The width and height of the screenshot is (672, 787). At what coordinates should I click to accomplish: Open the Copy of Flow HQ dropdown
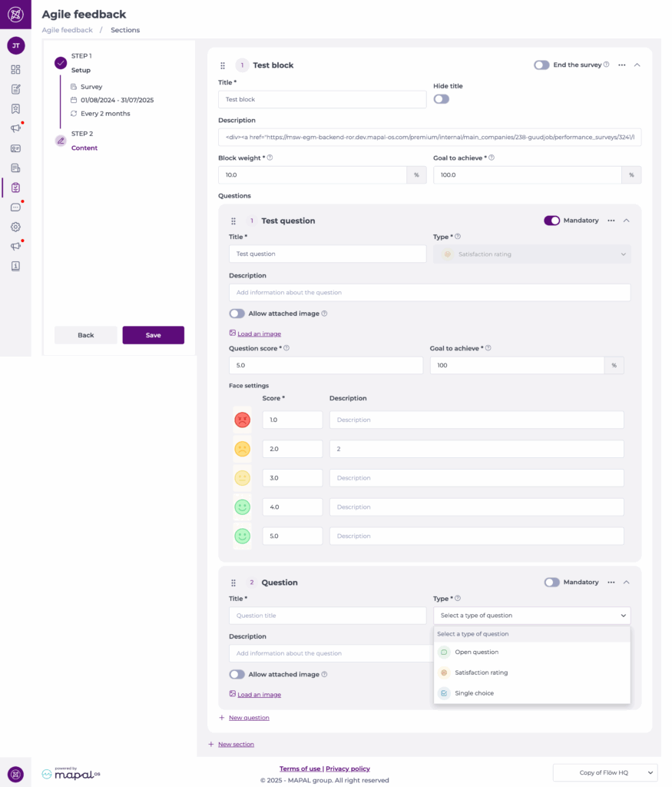point(605,772)
